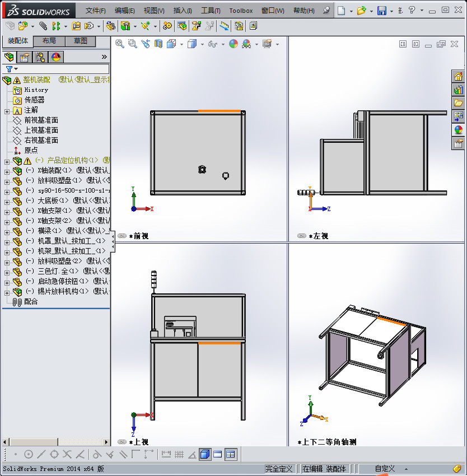Image resolution: width=467 pixels, height=476 pixels.
Task: Toggle the single view window button
Action: 218,454
